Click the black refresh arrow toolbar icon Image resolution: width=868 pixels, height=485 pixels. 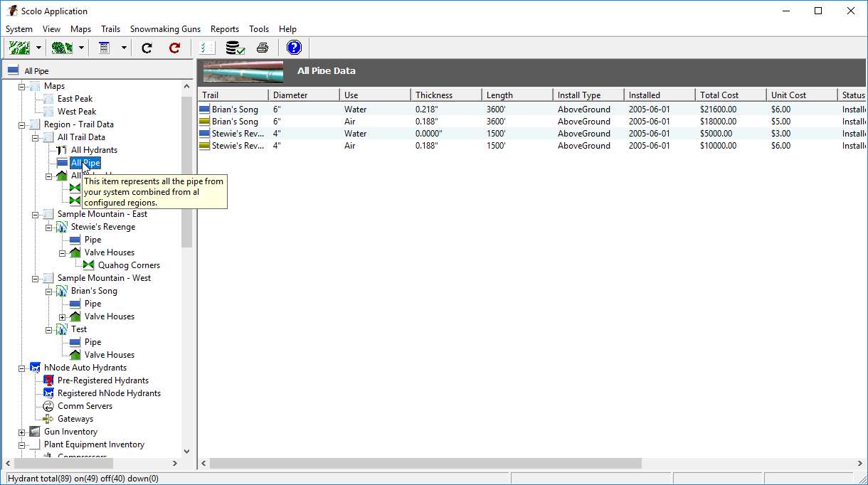pyautogui.click(x=147, y=48)
